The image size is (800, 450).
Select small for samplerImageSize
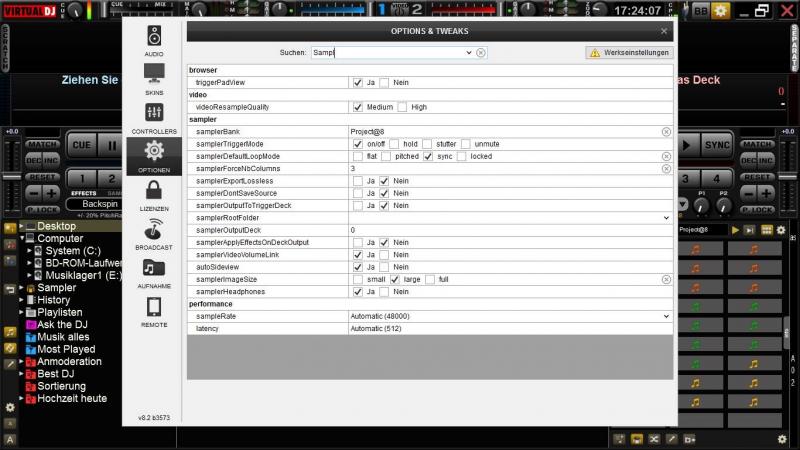[358, 279]
